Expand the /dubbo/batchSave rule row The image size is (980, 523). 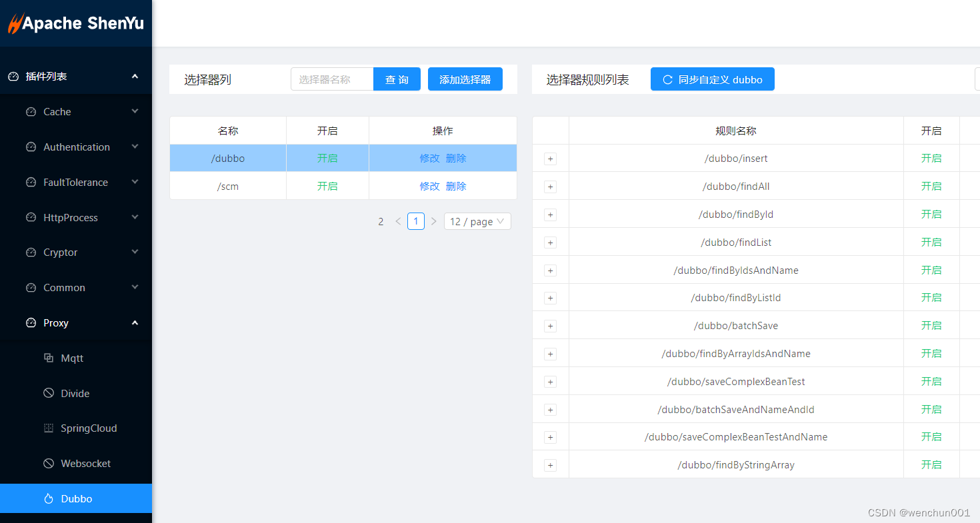(x=550, y=326)
